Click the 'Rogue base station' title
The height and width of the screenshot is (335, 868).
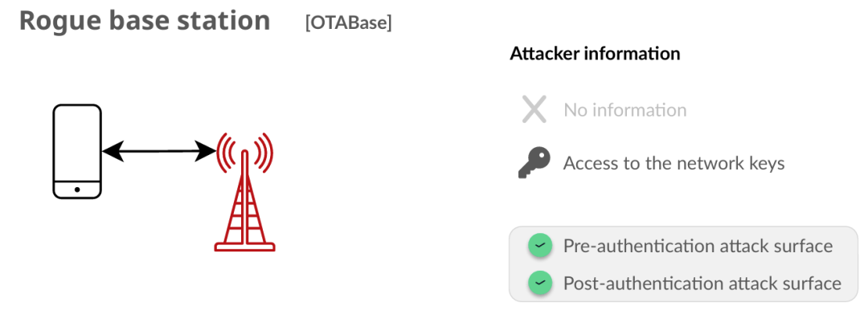(145, 21)
